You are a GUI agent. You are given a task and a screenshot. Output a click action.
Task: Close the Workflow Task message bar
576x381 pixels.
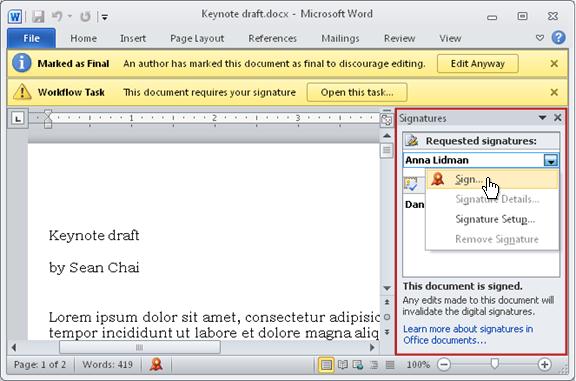[x=554, y=92]
